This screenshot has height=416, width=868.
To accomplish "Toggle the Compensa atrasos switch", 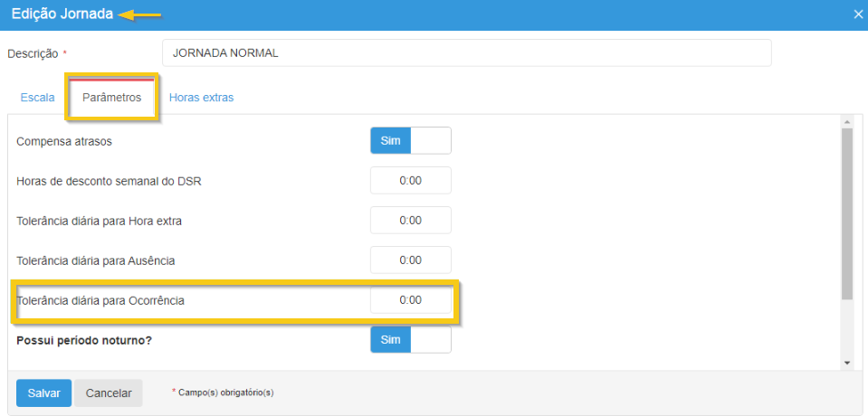I will 410,141.
